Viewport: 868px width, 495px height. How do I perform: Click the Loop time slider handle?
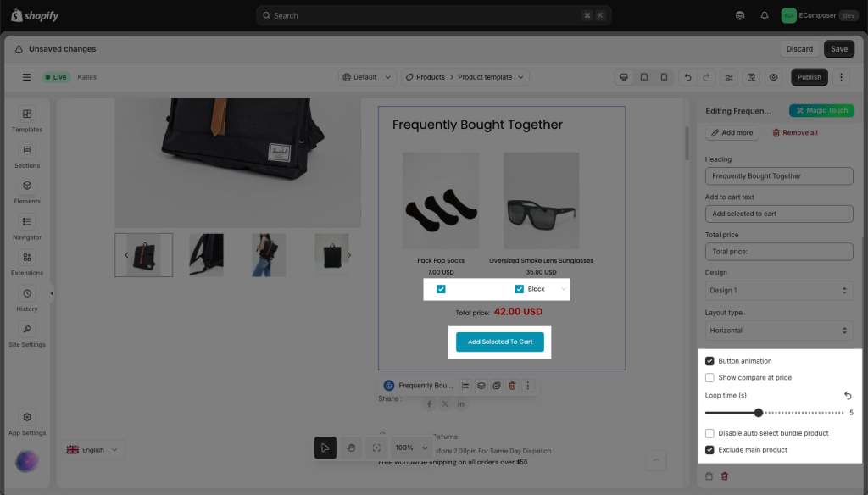[x=759, y=413]
